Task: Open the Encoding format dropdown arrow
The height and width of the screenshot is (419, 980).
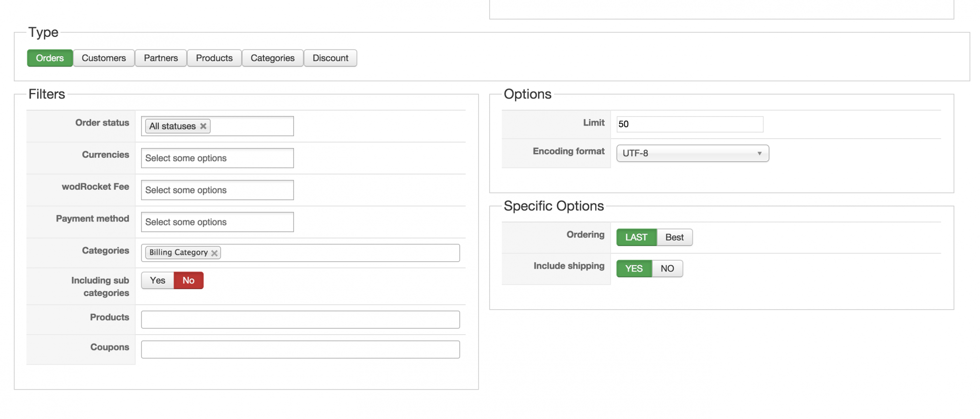Action: point(759,153)
